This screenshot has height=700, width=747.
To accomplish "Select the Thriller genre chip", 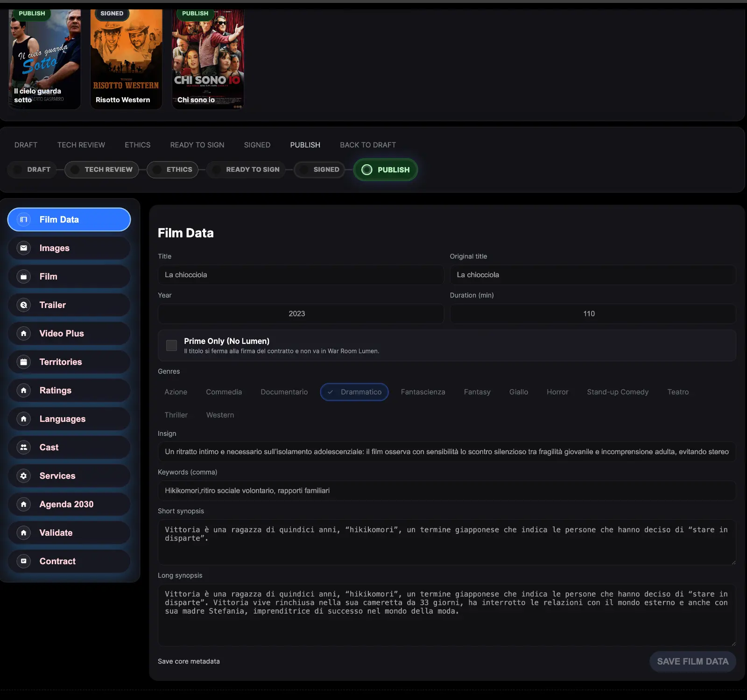I will [x=176, y=415].
